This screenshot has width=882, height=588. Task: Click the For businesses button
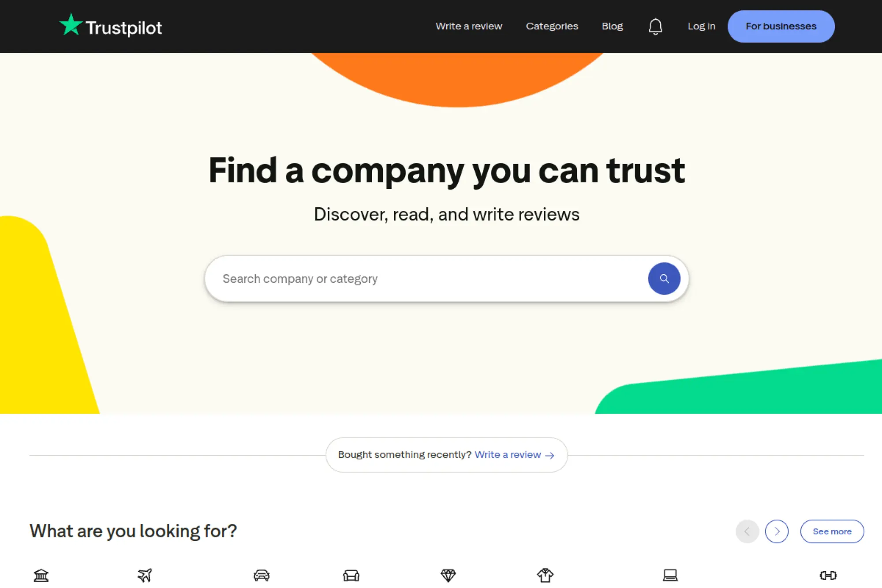(x=781, y=26)
